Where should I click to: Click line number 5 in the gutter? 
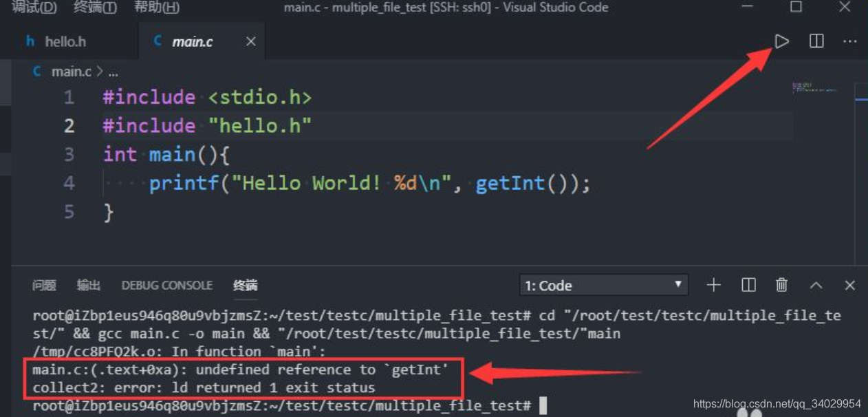click(x=69, y=212)
